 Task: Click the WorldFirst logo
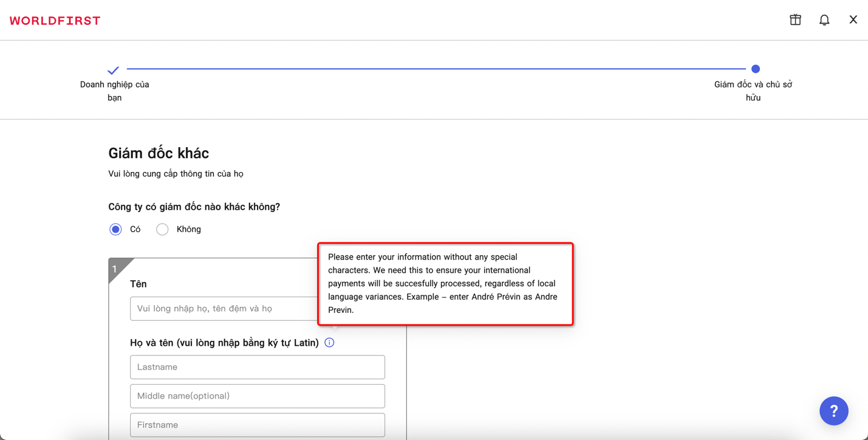[x=55, y=21]
